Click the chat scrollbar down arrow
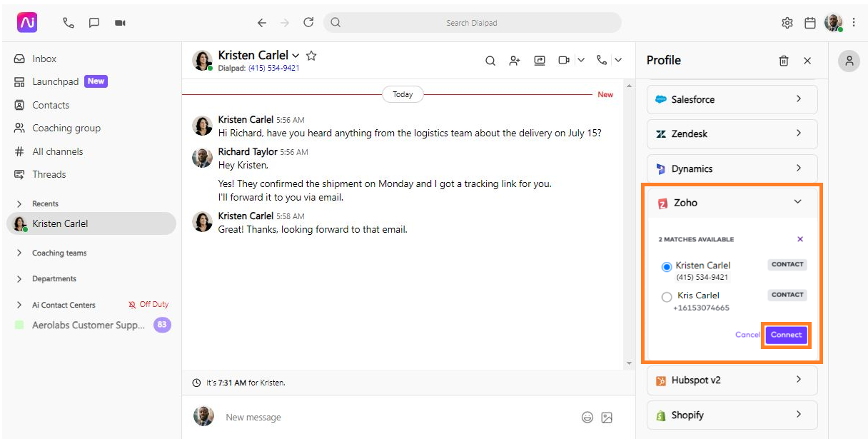868x439 pixels. [629, 363]
